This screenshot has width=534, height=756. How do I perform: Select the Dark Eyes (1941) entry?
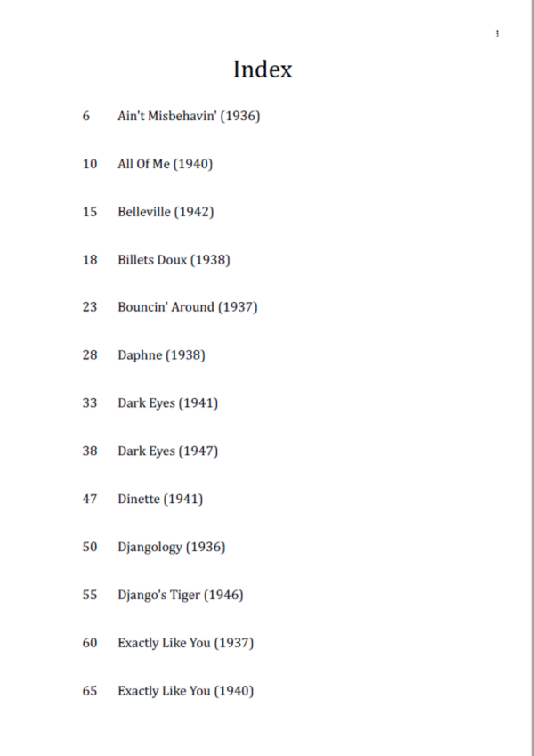167,403
